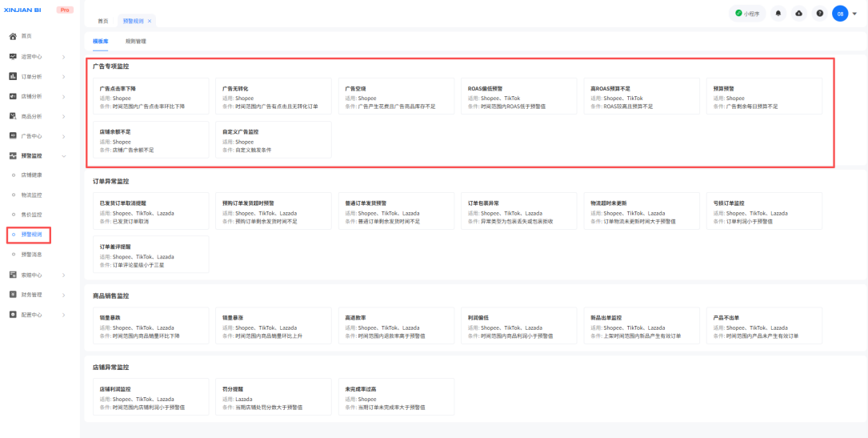This screenshot has height=438, width=868.
Task: Switch to the 规则管理 tab
Action: coord(135,41)
